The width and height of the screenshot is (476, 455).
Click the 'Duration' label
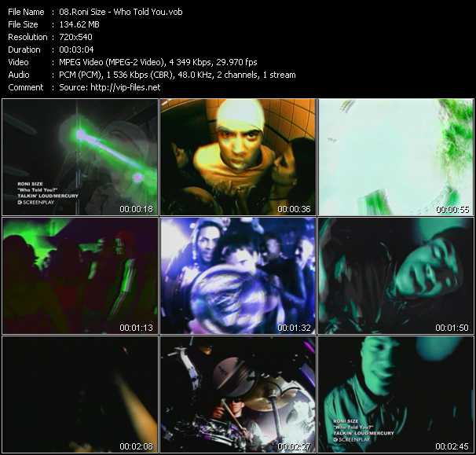[24, 50]
